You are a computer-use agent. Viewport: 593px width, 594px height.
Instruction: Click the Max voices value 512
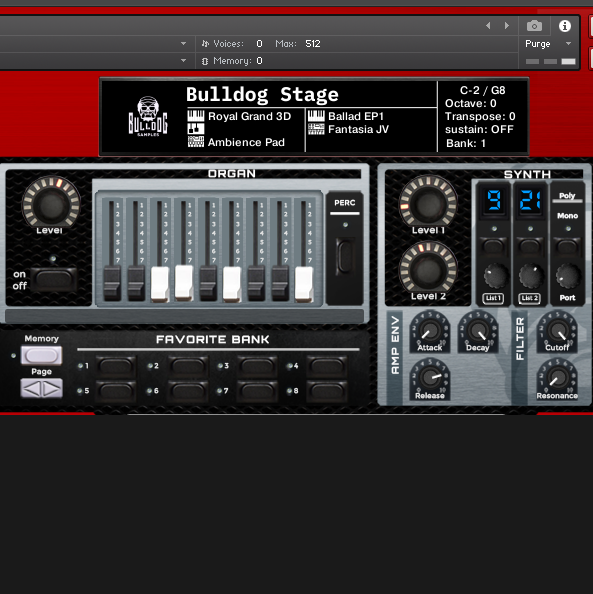pyautogui.click(x=313, y=44)
